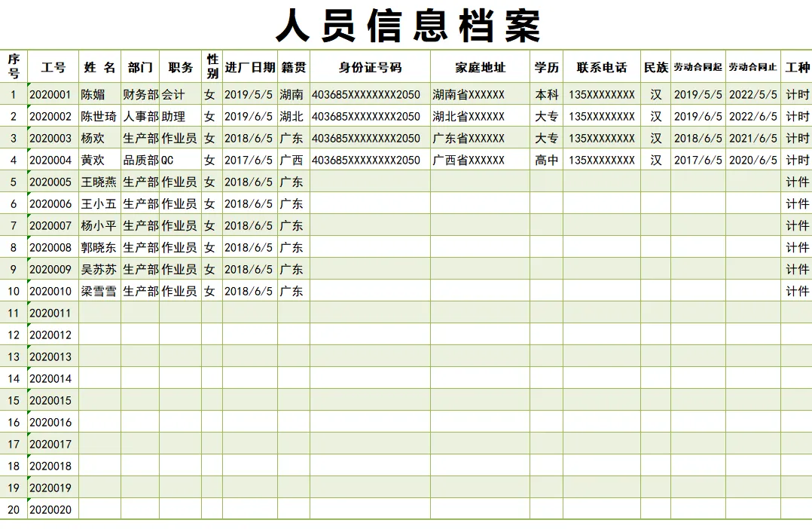Click the native place cell 广西
Screen dimensions: 812x529
[x=294, y=160]
